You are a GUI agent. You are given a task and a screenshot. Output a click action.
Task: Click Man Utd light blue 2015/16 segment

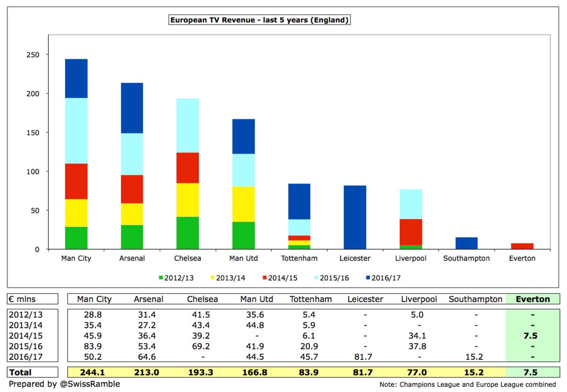click(x=243, y=170)
